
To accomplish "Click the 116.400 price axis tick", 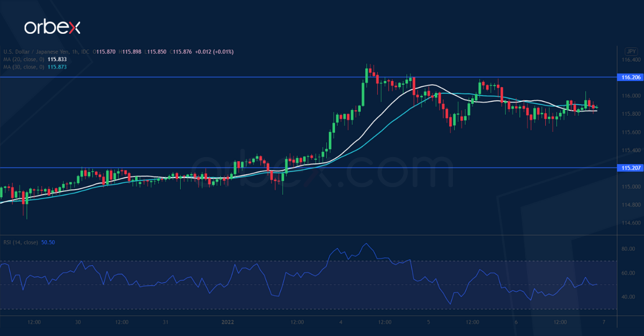I will tap(631, 59).
